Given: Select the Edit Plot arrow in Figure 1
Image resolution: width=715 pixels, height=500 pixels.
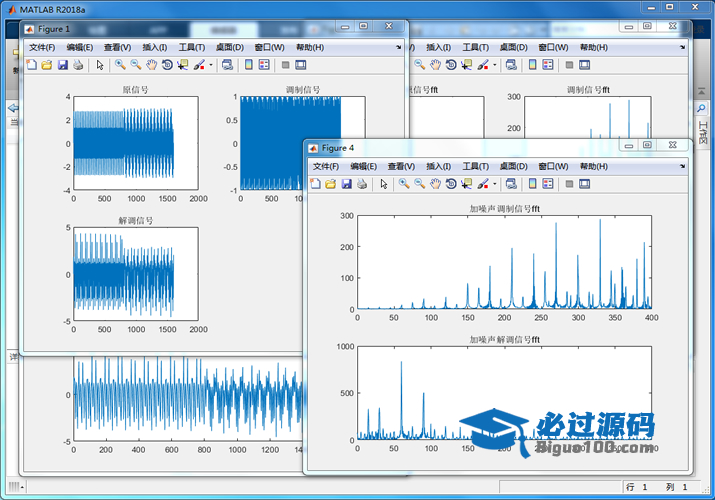Looking at the screenshot, I should click(100, 65).
